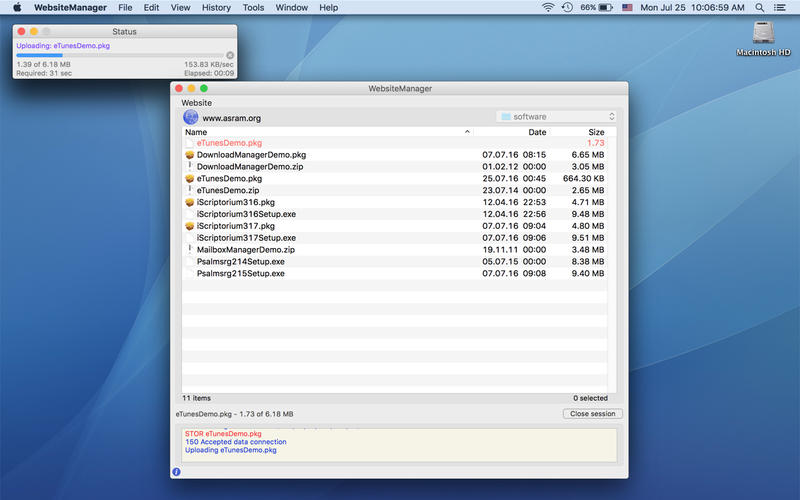800x500 pixels.
Task: Open the Wi-Fi status menu
Action: click(548, 8)
